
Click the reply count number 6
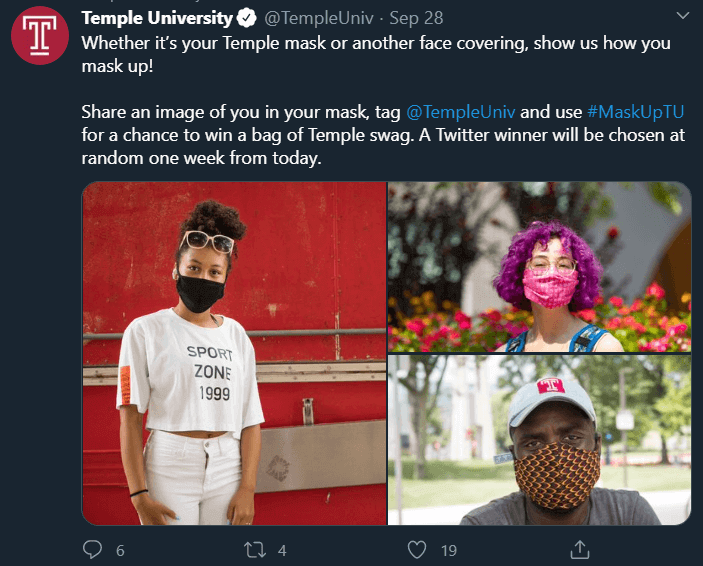tap(120, 550)
